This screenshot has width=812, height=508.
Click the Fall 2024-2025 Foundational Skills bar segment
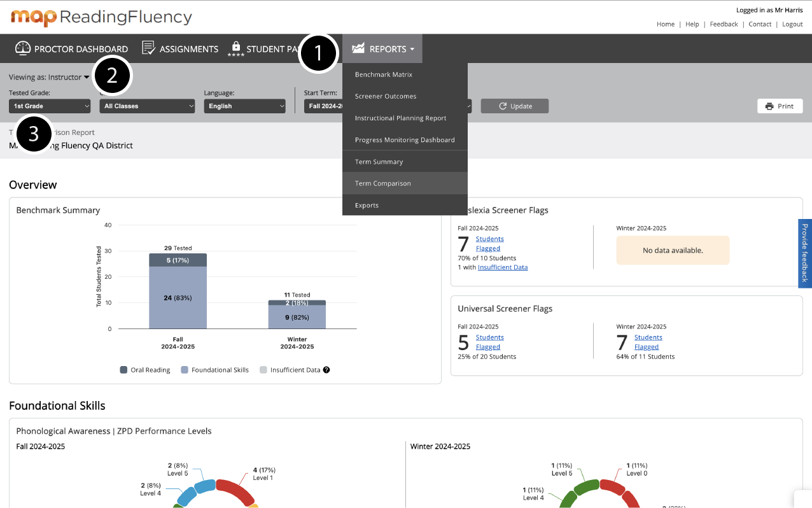pyautogui.click(x=178, y=297)
